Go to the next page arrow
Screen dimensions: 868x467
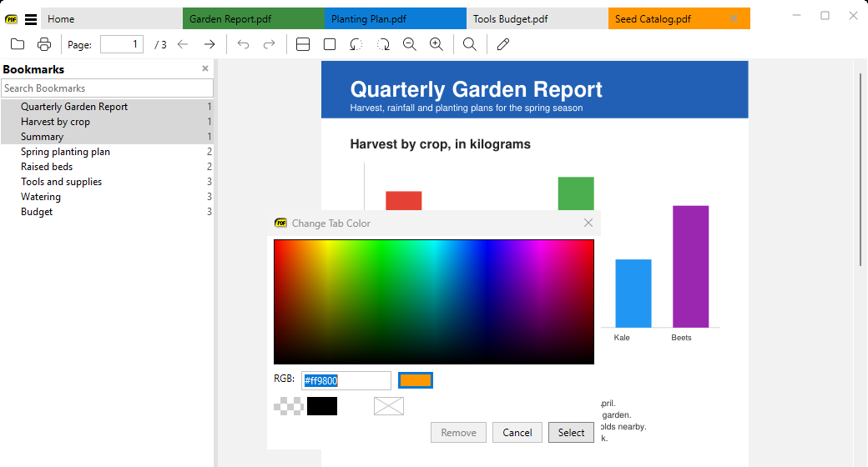(x=209, y=44)
